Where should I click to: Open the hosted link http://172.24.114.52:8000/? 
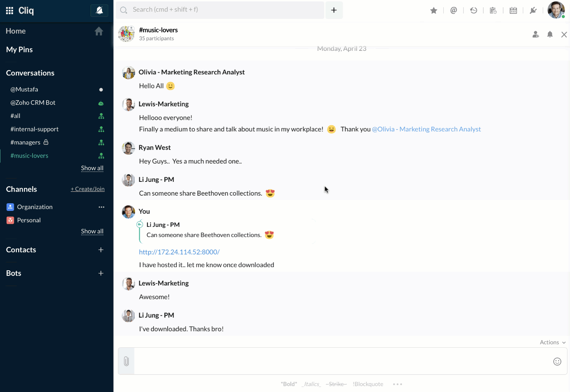(x=179, y=252)
